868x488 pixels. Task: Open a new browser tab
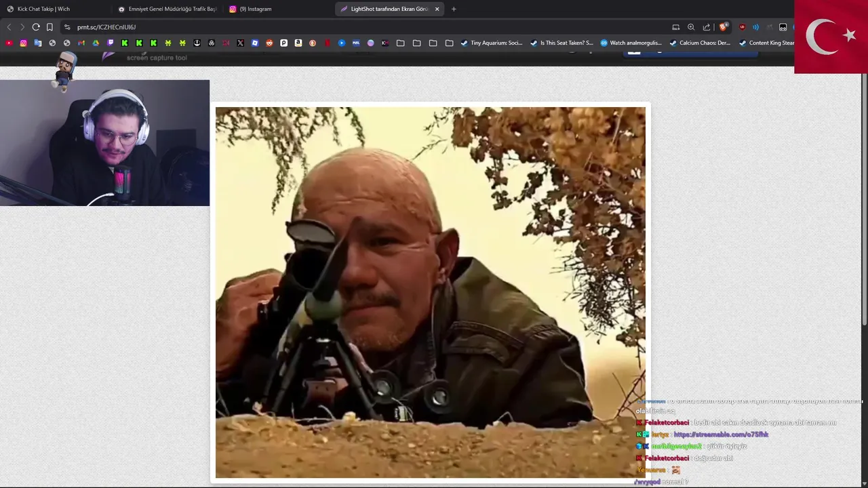point(454,9)
